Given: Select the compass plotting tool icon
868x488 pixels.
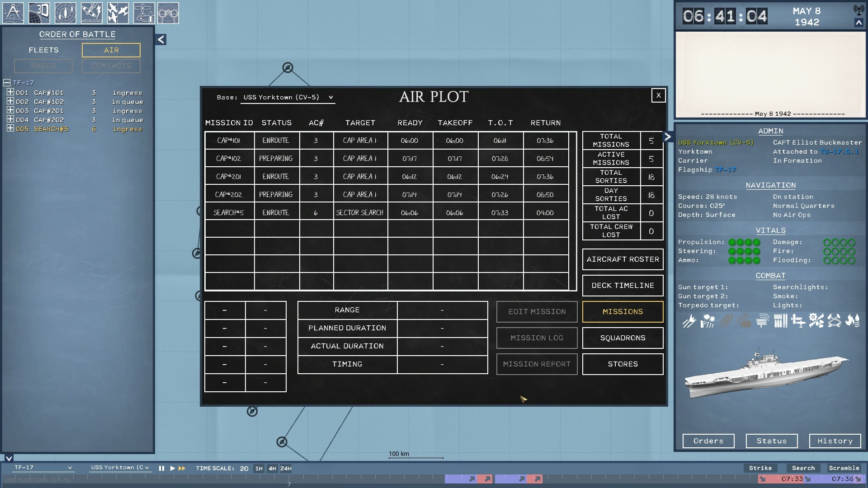Looking at the screenshot, I should point(13,13).
